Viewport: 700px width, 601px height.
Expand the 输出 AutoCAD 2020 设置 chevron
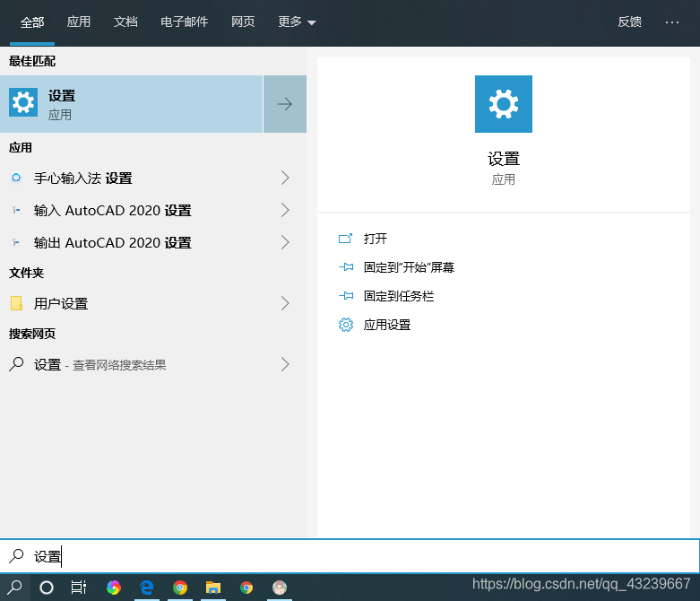[x=285, y=242]
